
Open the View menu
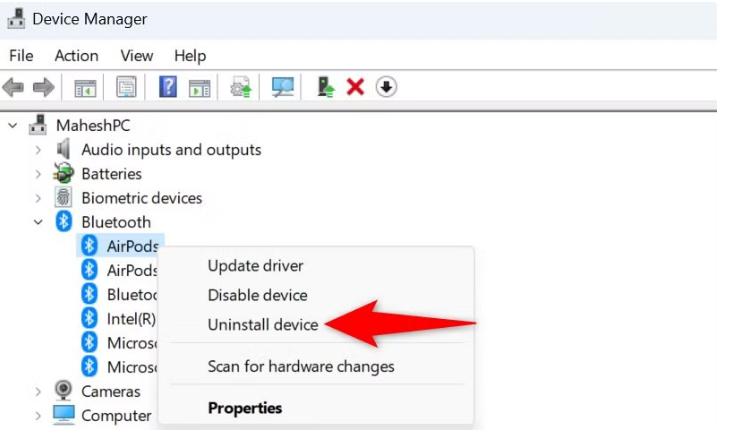pos(136,56)
